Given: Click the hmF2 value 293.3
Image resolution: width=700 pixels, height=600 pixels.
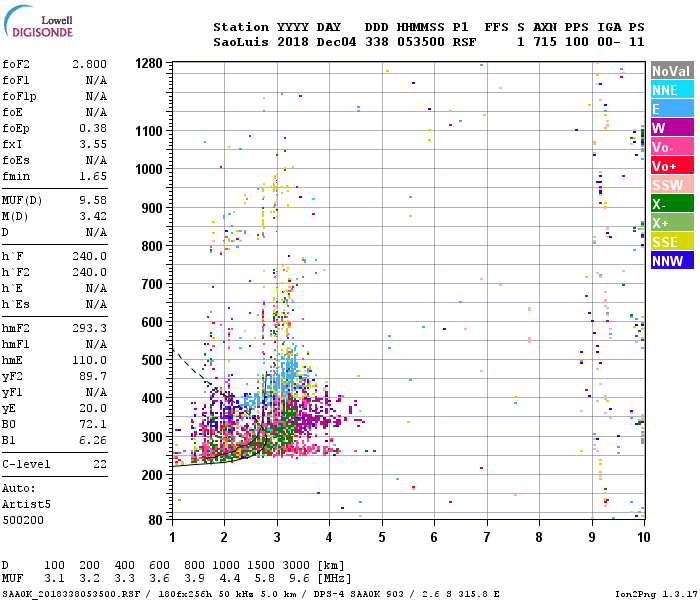Looking at the screenshot, I should tap(89, 329).
